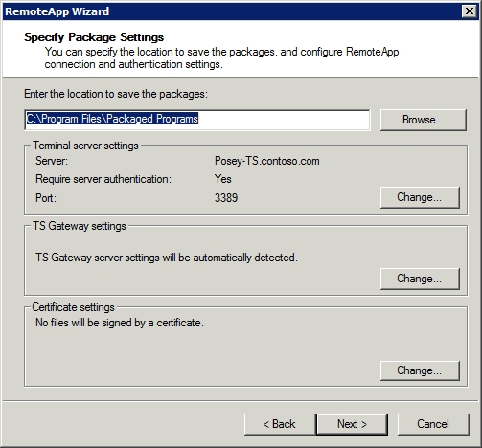
Task: Click the Terminal server settings group label
Action: coord(85,146)
